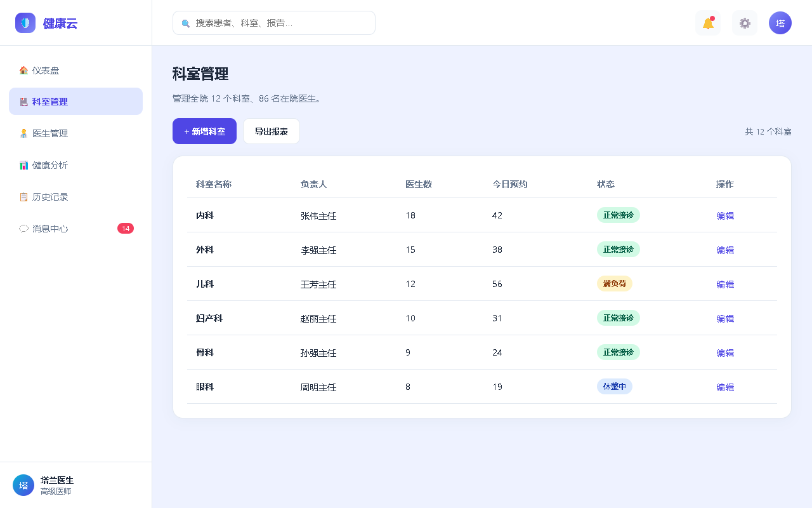
Task: Open the notification bell icon
Action: [x=708, y=23]
